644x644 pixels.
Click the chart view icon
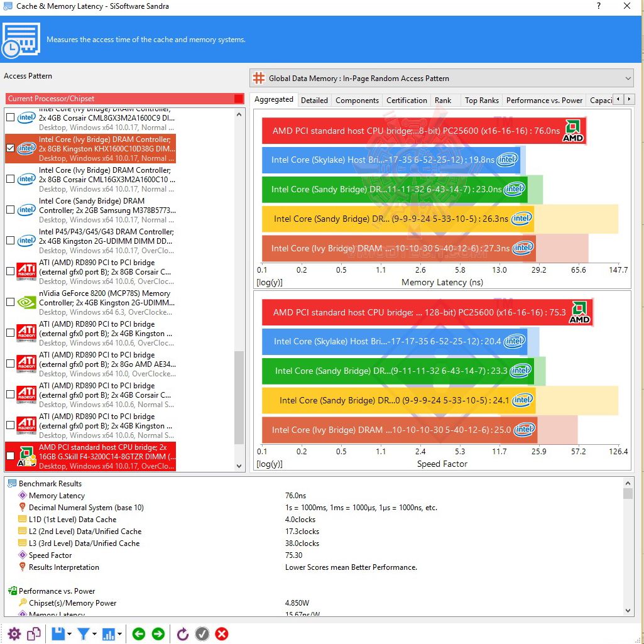109,634
